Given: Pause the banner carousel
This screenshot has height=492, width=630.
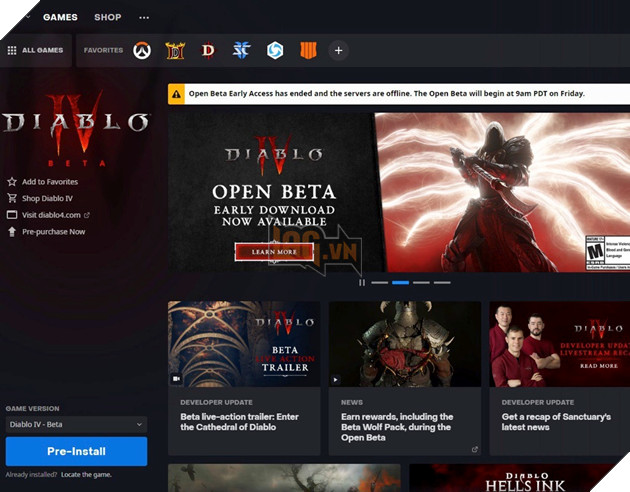Looking at the screenshot, I should click(x=362, y=283).
